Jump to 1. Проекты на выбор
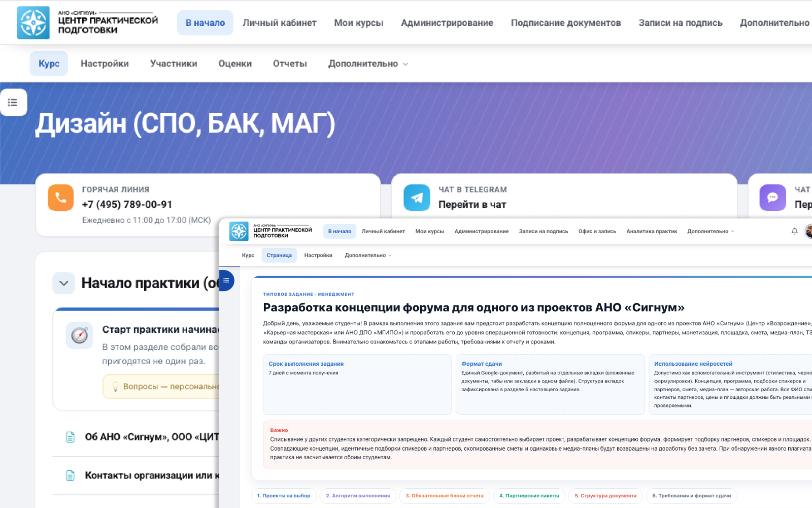Image resolution: width=812 pixels, height=508 pixels. 284,496
